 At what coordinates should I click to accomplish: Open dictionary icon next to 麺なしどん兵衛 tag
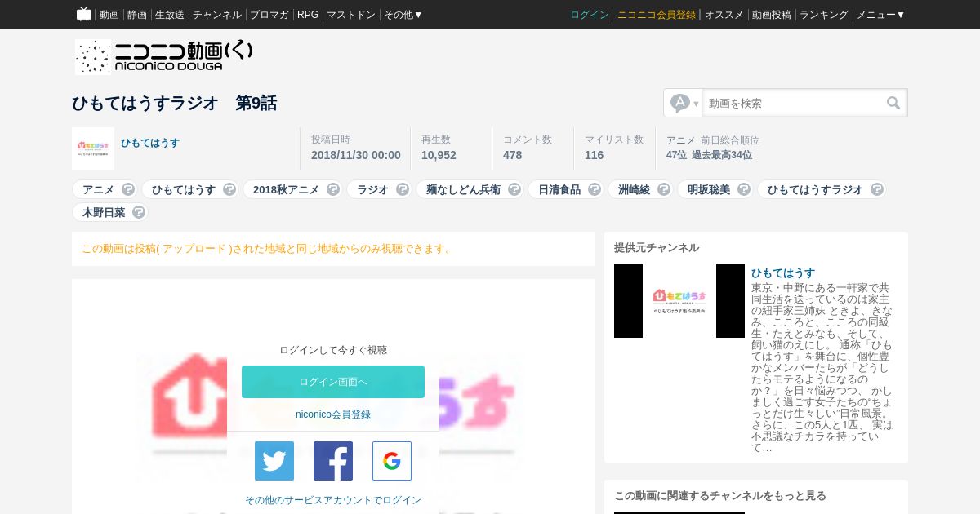[514, 189]
